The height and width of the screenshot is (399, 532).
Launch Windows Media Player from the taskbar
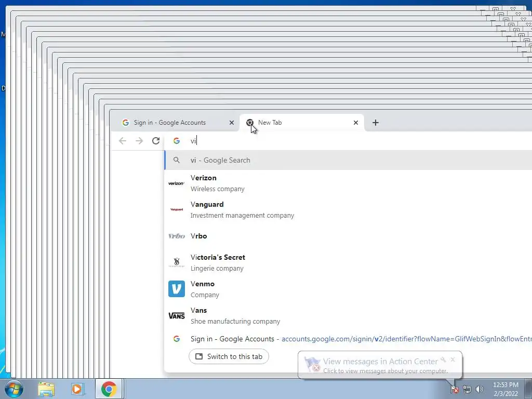coord(77,389)
